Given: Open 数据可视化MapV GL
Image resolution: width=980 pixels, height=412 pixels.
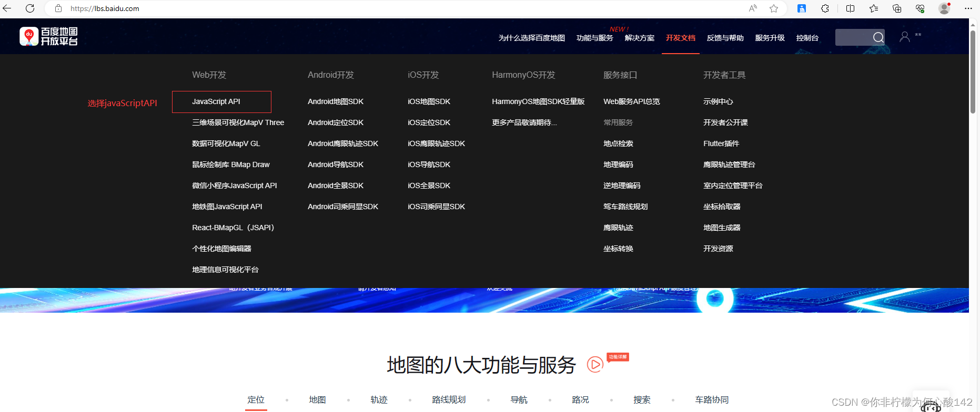Looking at the screenshot, I should coord(226,143).
